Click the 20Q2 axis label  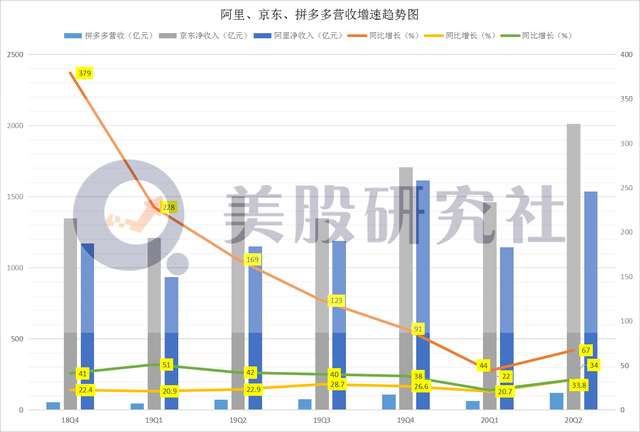click(x=573, y=420)
